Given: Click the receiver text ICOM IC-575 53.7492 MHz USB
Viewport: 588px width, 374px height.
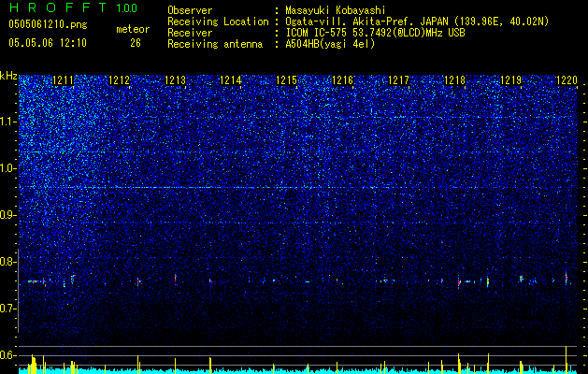Looking at the screenshot, I should 375,34.
